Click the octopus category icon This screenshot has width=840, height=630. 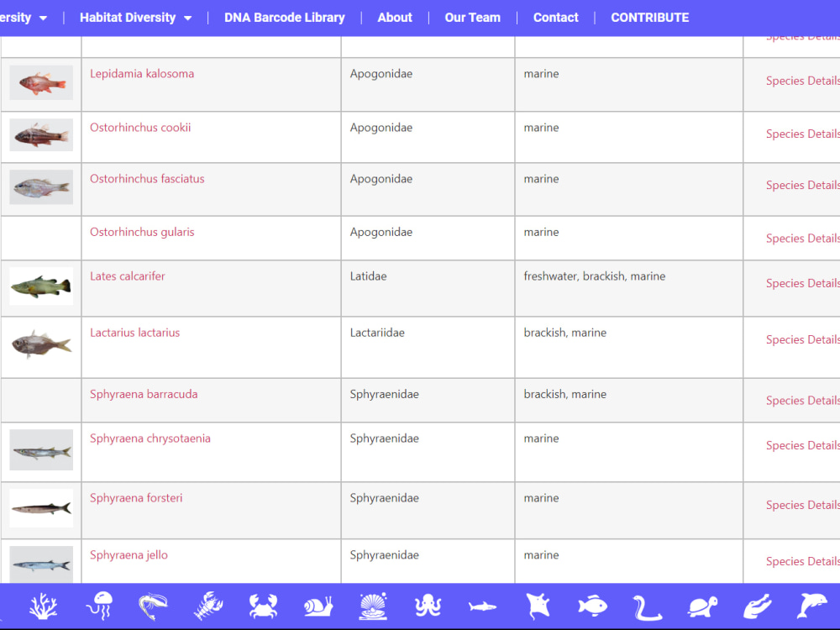point(428,606)
